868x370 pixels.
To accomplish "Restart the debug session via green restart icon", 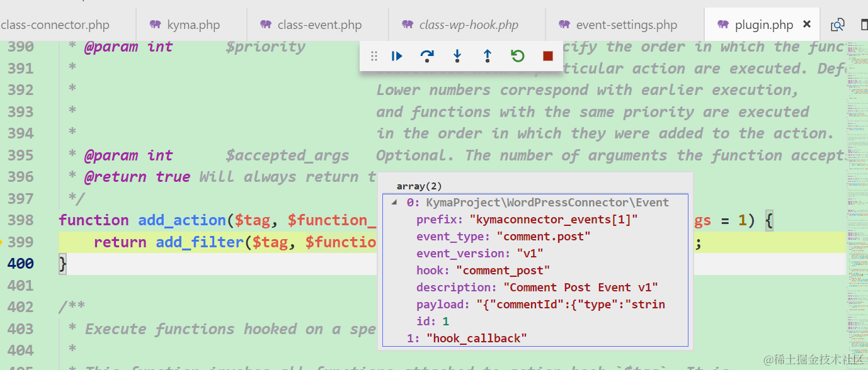I will (517, 55).
